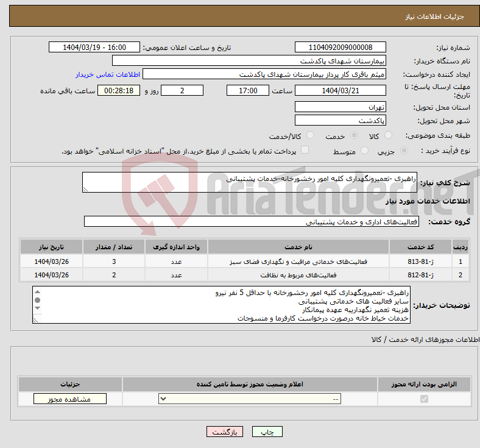This screenshot has height=448, width=480.
Task: Click the days remaining field showing 2
Action: pyautogui.click(x=182, y=90)
